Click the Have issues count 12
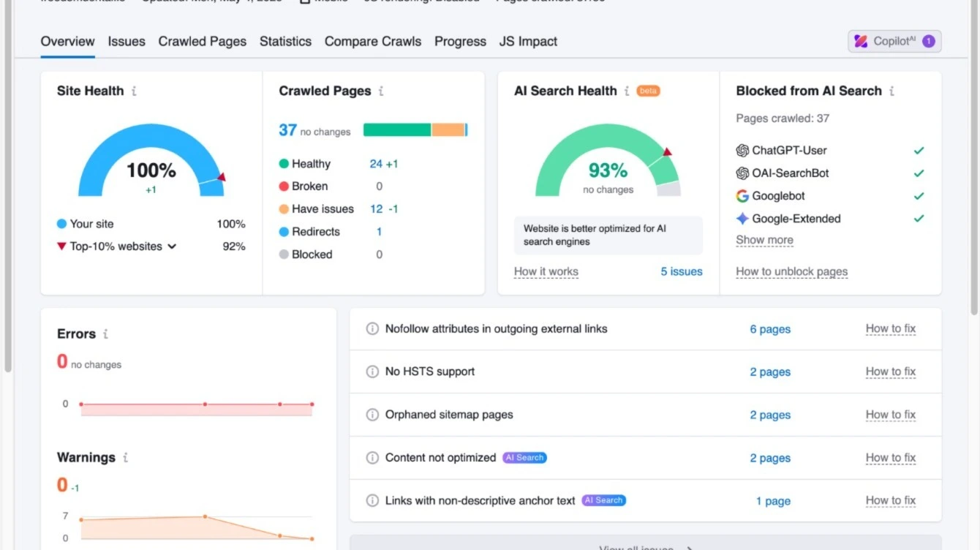Viewport: 980px width, 550px height. (x=376, y=209)
